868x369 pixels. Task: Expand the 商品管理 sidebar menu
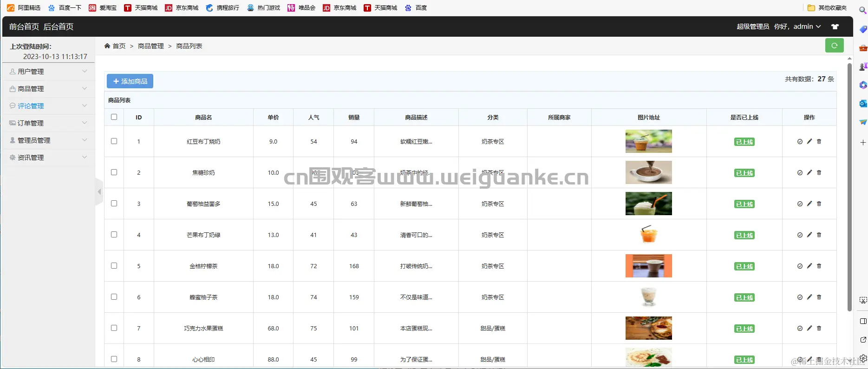click(x=48, y=89)
